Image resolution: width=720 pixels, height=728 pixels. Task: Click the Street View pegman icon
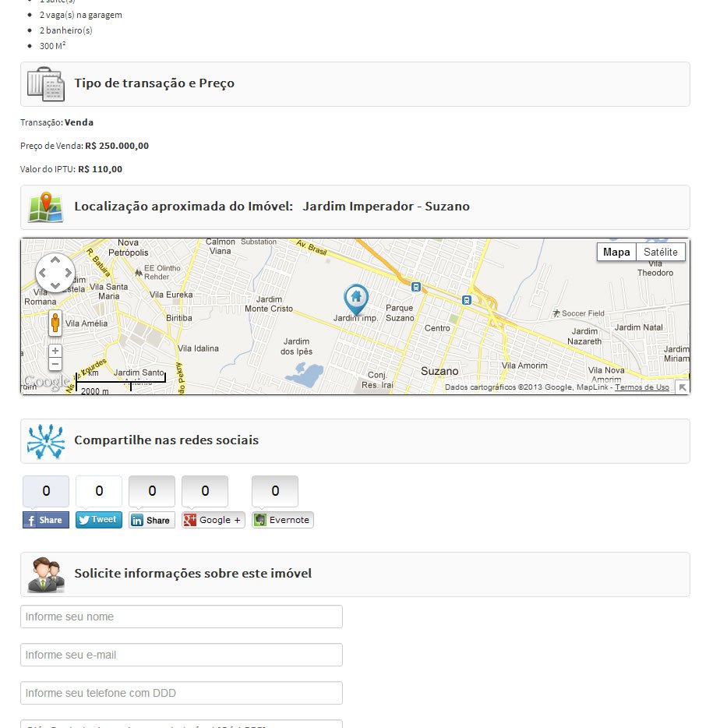point(55,323)
